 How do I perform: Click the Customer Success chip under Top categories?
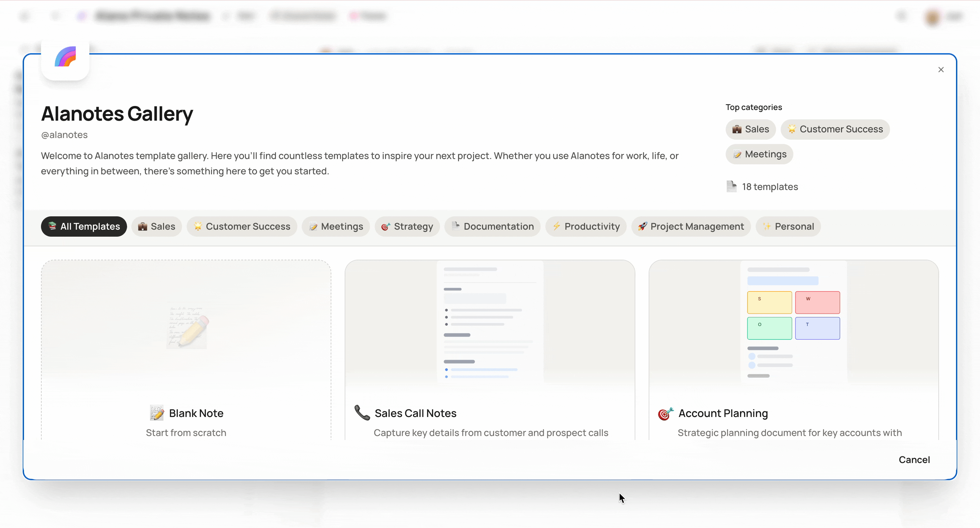[x=835, y=129]
